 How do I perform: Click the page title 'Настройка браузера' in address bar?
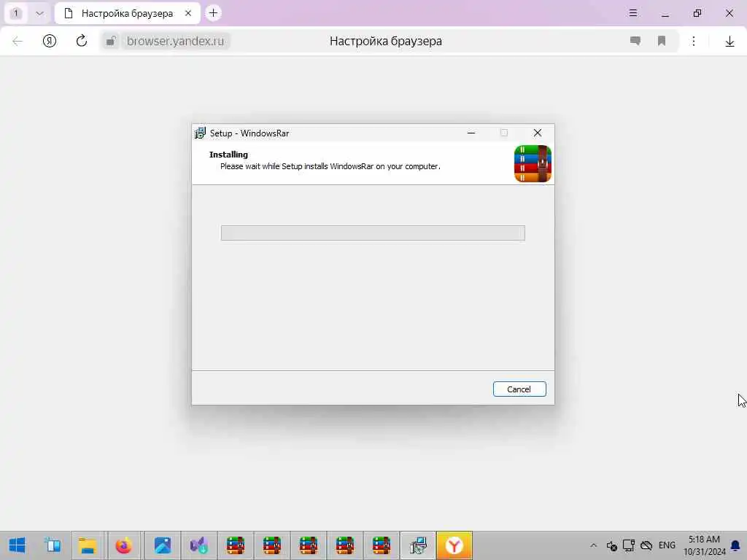pos(386,41)
